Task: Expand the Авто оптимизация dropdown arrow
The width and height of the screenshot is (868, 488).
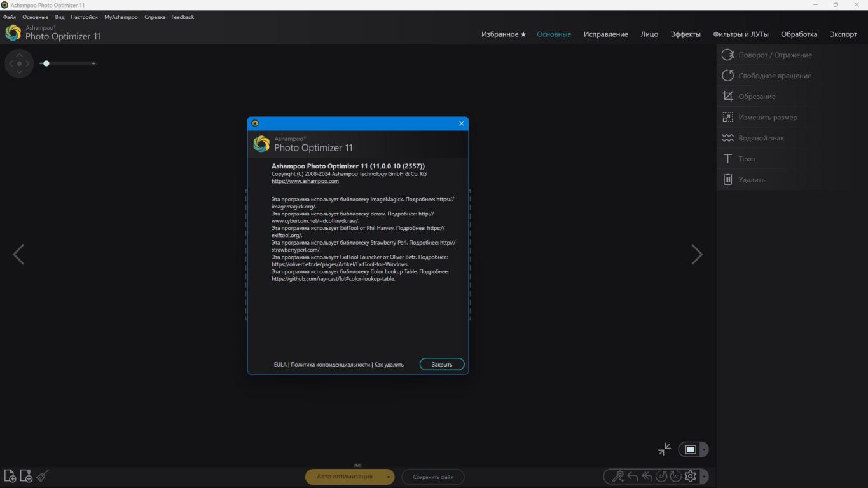Action: click(388, 477)
